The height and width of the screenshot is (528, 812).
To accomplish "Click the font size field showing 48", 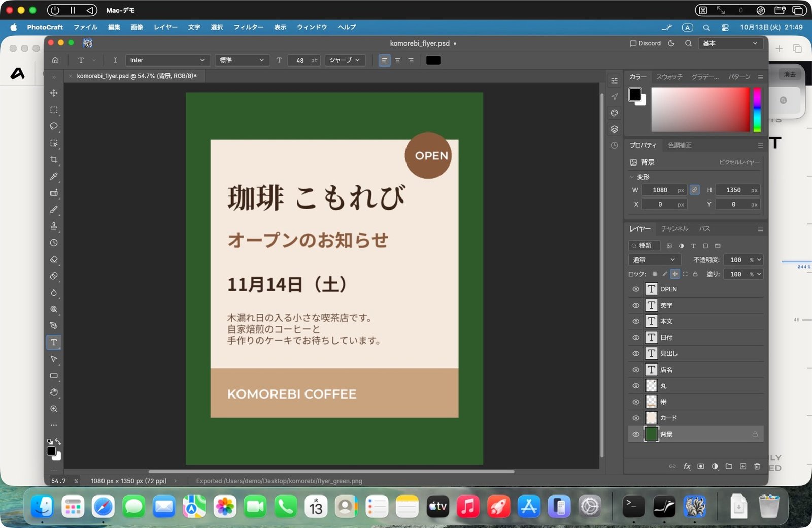I will click(x=304, y=60).
